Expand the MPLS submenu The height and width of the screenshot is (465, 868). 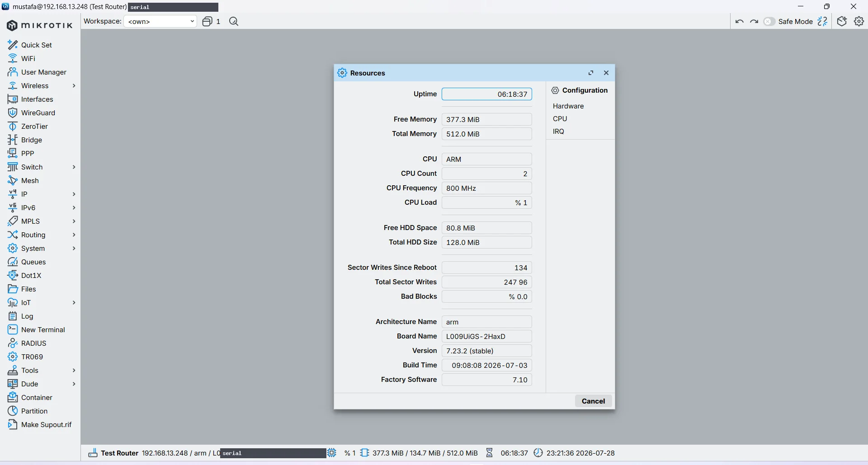[x=74, y=221]
